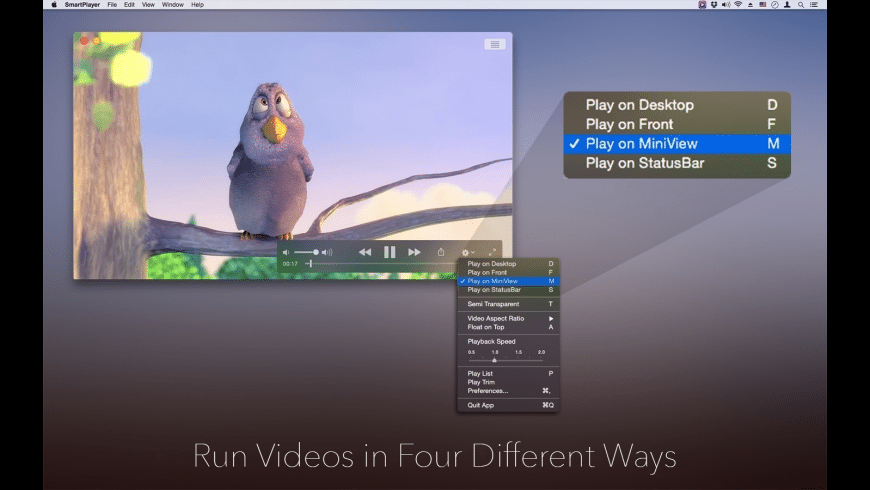Toggle fullscreen with the expand arrows icon
This screenshot has width=870, height=490.
(x=492, y=252)
